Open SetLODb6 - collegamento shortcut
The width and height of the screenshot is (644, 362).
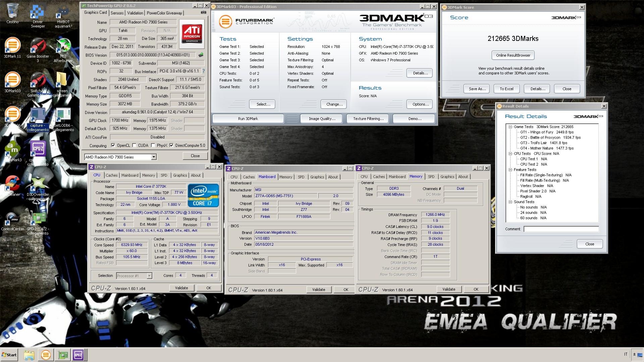pyautogui.click(x=63, y=119)
